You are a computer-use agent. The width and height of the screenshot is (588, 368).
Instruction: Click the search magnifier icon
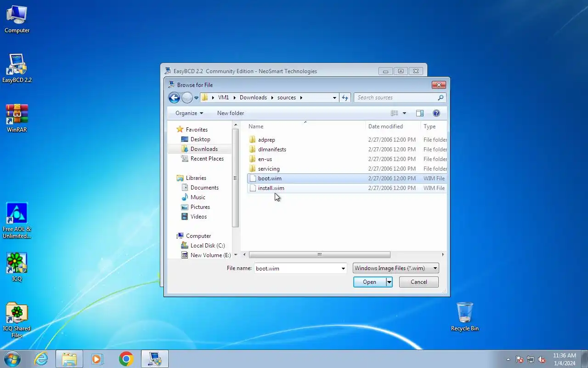click(441, 98)
